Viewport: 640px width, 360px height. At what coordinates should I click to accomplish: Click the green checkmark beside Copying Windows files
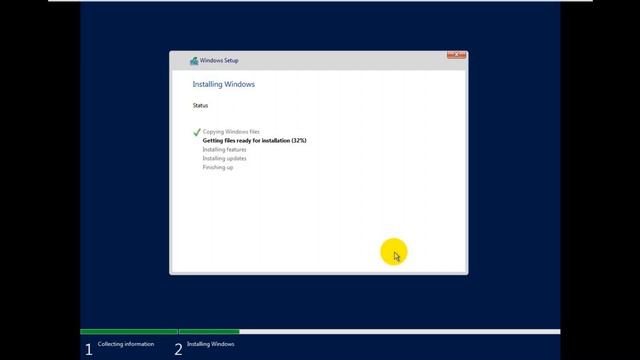pyautogui.click(x=197, y=132)
